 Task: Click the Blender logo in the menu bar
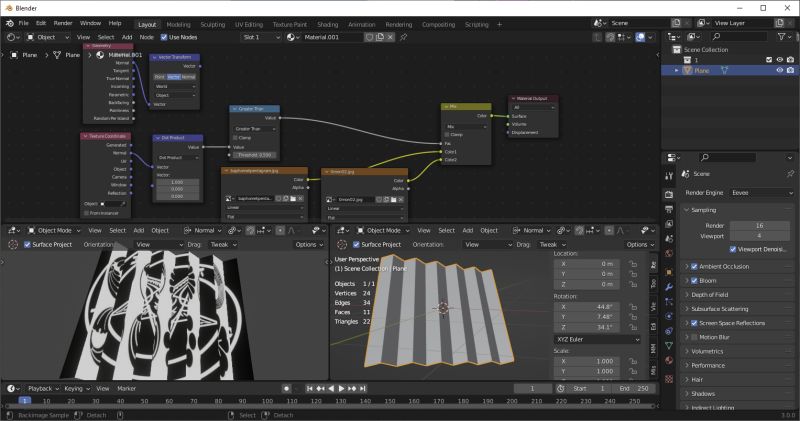10,23
